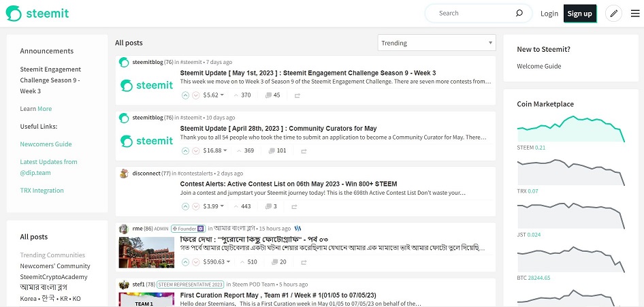This screenshot has width=644, height=307.
Task: Click the rme user avatar
Action: [x=124, y=229]
